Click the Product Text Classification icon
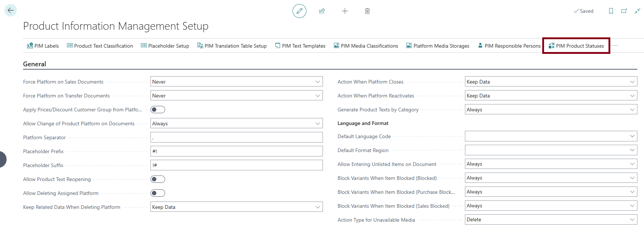Viewport: 644px width, 229px height. pos(70,45)
